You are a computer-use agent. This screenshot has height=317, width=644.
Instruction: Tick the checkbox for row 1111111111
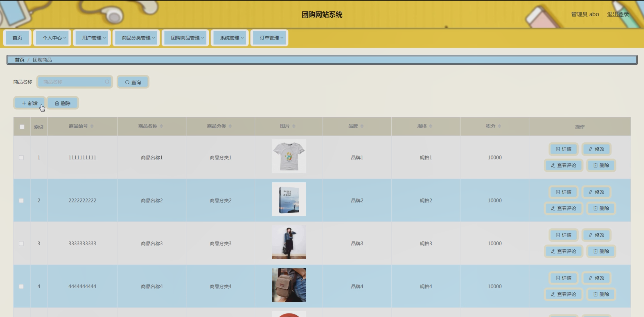(21, 158)
